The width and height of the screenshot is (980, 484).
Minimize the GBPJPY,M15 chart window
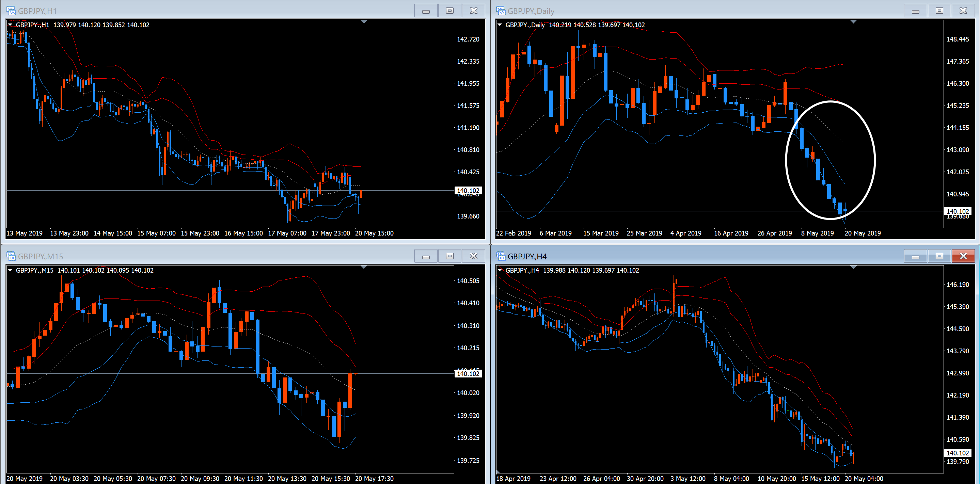[426, 256]
